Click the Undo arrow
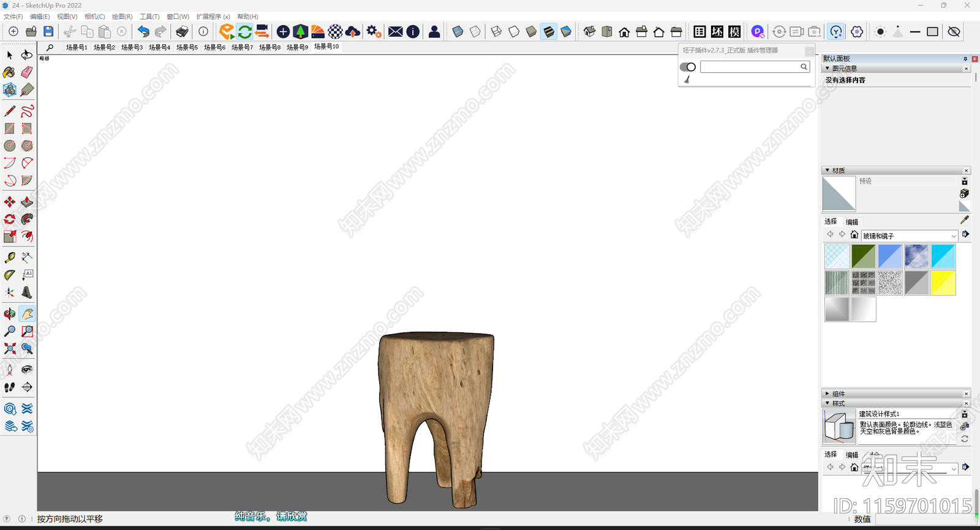Viewport: 980px width, 530px height. coord(143,31)
